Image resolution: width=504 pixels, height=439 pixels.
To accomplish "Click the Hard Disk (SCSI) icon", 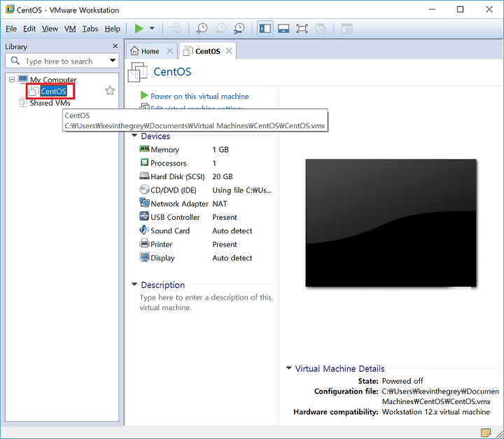I will 144,176.
